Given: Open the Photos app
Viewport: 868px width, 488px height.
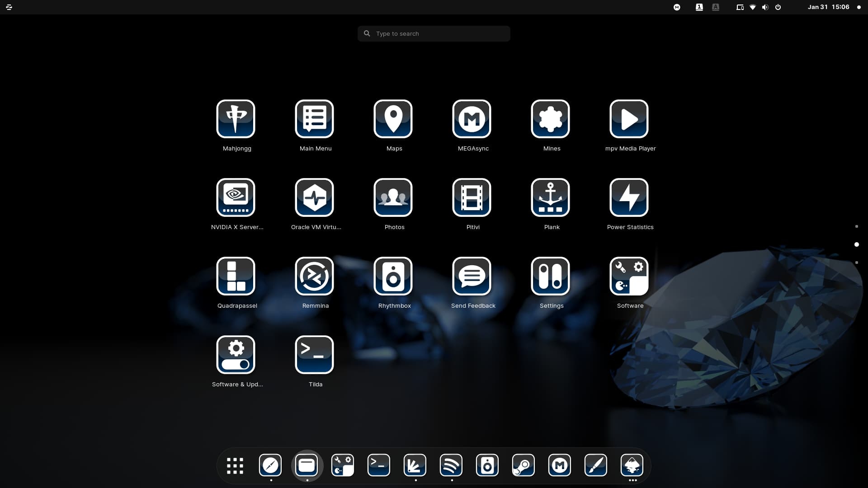Looking at the screenshot, I should point(393,197).
